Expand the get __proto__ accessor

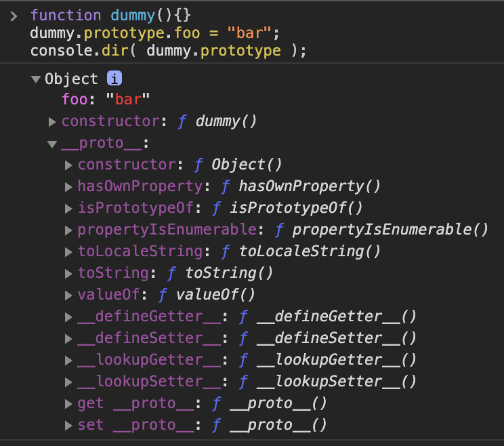[x=68, y=404]
